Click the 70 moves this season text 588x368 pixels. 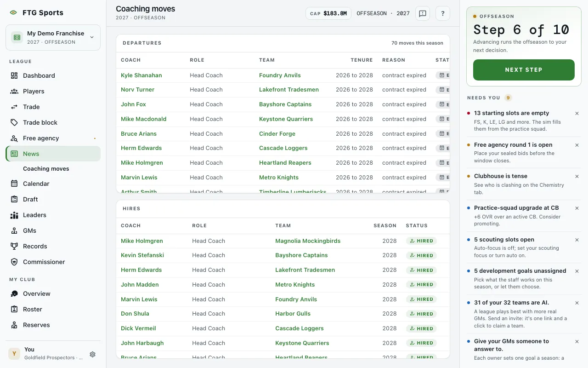click(417, 43)
